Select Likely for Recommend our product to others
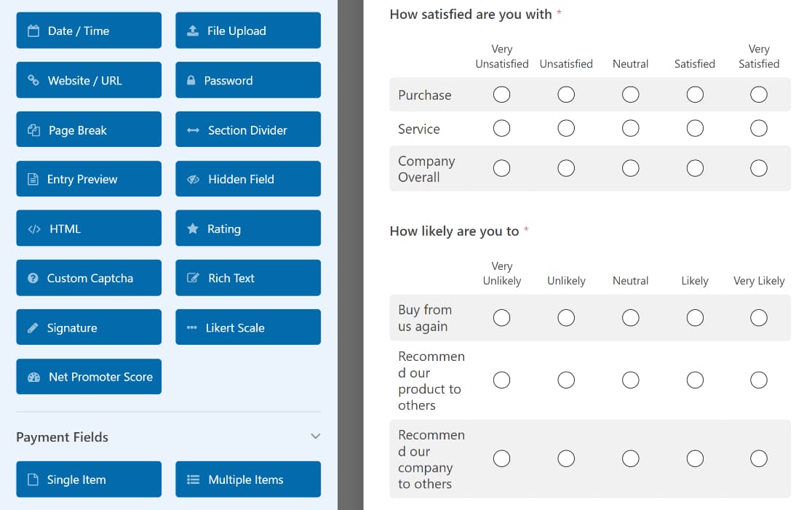 694,380
